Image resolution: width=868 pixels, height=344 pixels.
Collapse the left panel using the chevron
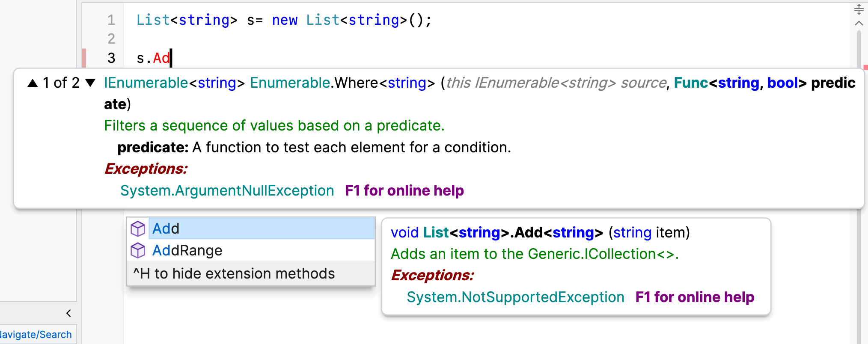[68, 313]
